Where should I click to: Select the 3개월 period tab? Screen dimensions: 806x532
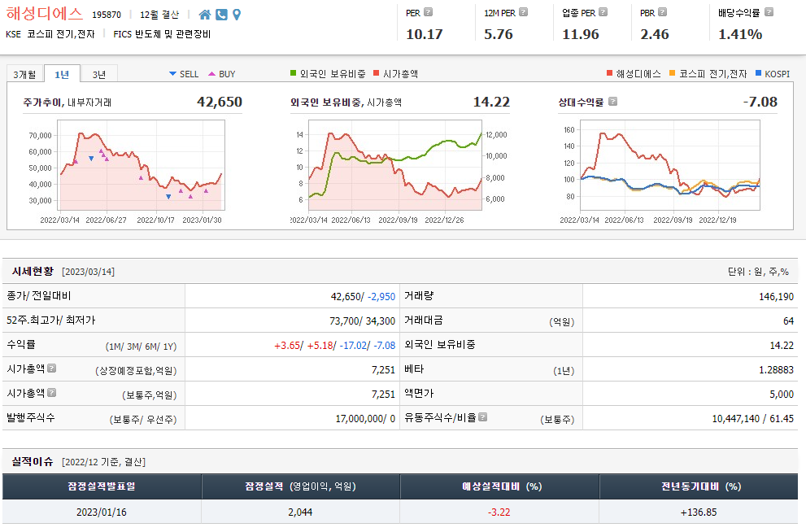tap(24, 75)
